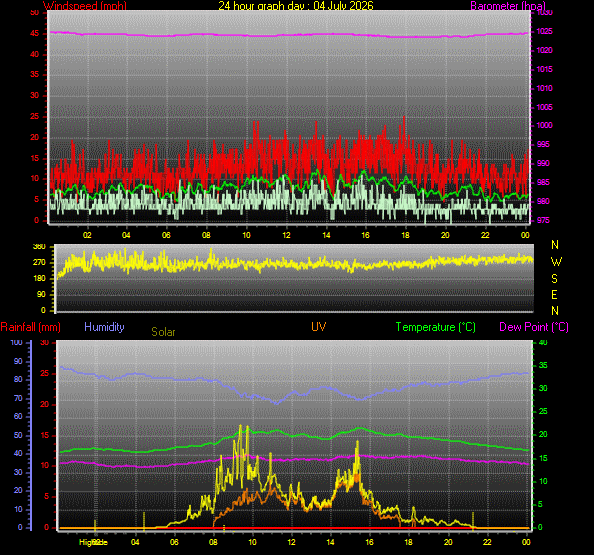Select the Dew Point (°C) legend label
The image size is (594, 555).
(x=534, y=327)
